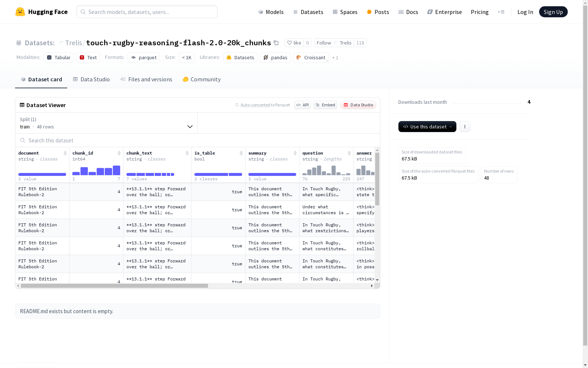The image size is (588, 368).
Task: Open Docs in the top navigation
Action: [x=408, y=12]
